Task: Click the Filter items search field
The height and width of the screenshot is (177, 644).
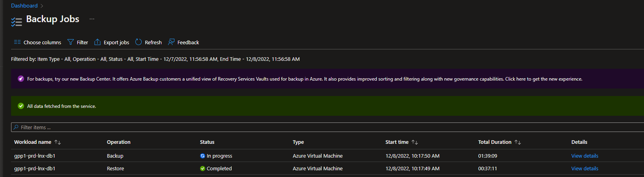Action: click(x=328, y=127)
